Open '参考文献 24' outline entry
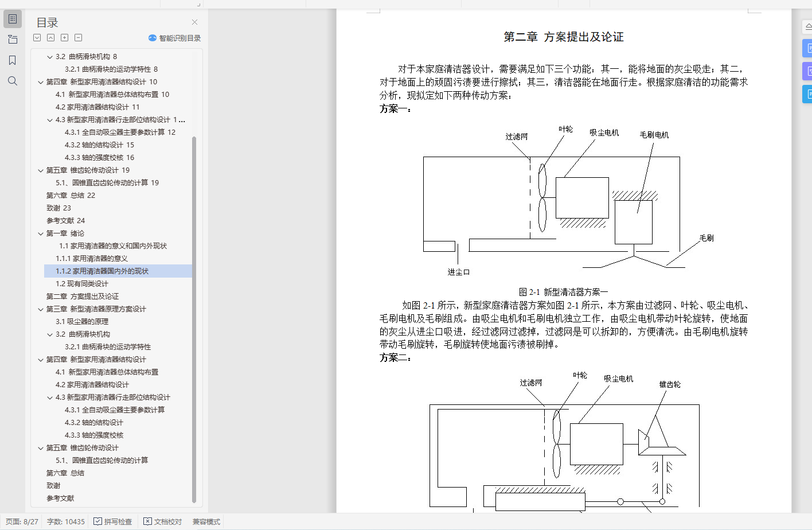 coord(65,221)
